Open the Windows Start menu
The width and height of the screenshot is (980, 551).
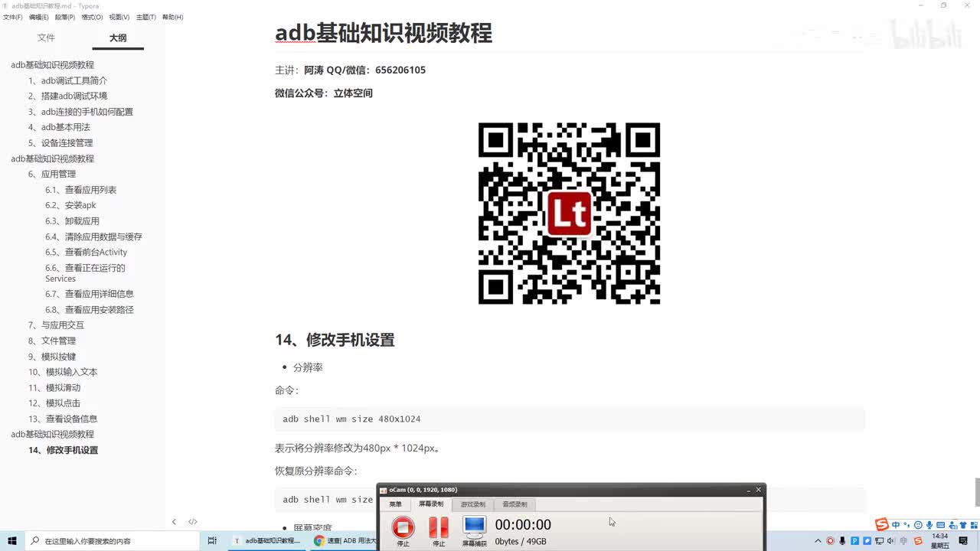click(x=12, y=540)
